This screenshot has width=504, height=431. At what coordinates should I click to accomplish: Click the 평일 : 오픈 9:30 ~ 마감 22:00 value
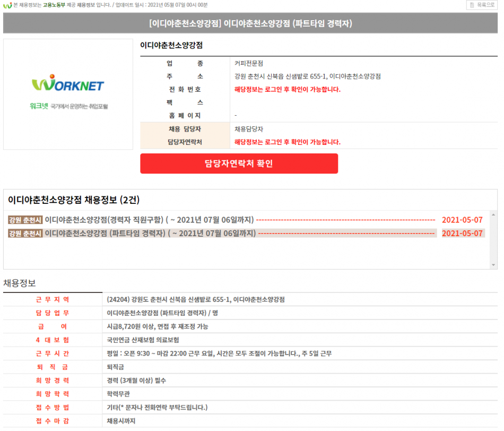[x=219, y=354]
